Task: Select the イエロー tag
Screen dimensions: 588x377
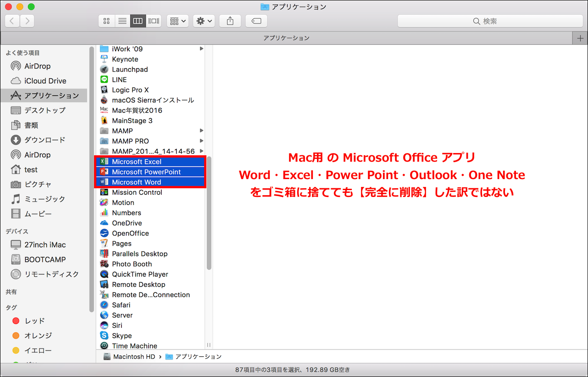Action: point(38,350)
